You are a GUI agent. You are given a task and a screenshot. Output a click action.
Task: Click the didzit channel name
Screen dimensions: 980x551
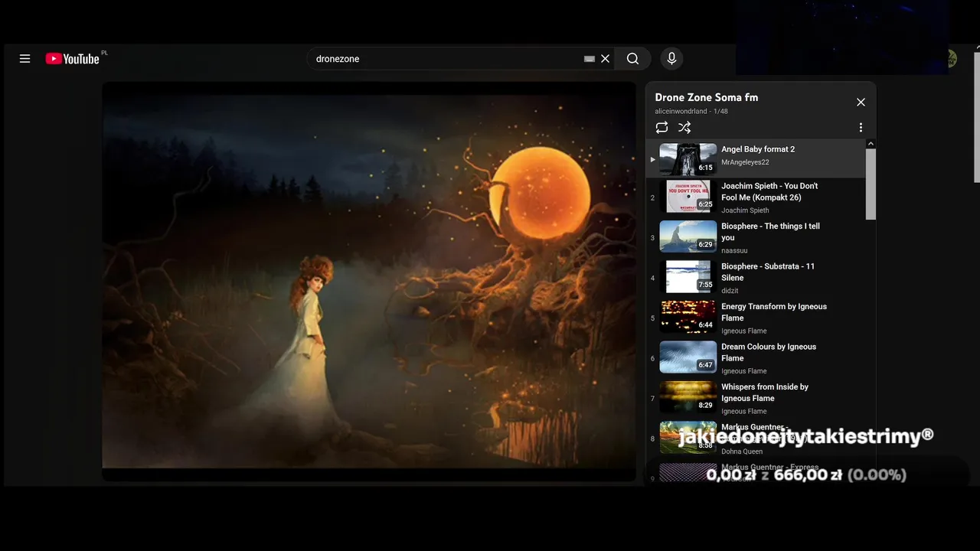tap(730, 291)
